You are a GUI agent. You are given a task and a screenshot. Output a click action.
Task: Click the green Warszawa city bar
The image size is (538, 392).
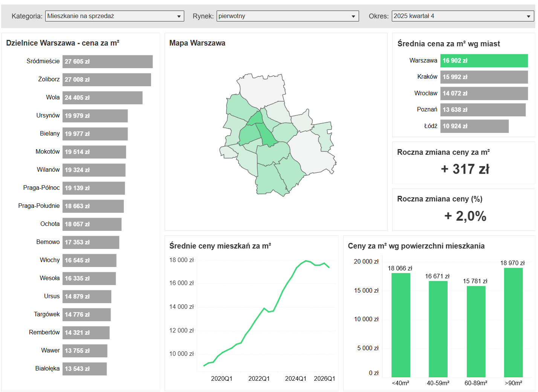(x=484, y=61)
